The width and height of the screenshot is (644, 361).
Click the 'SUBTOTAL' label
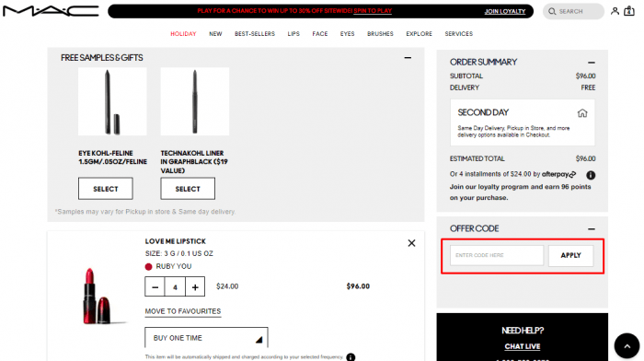(466, 76)
